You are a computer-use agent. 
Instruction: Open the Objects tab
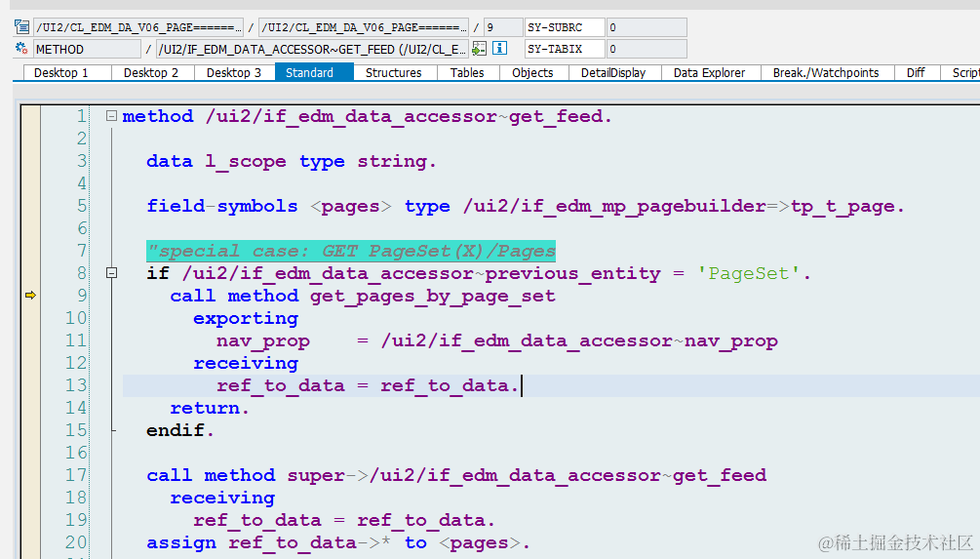pyautogui.click(x=532, y=72)
